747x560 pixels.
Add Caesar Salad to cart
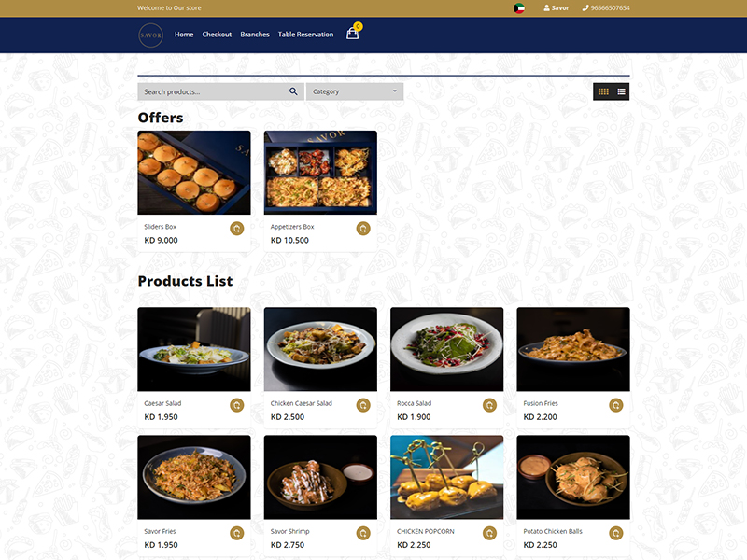237,405
